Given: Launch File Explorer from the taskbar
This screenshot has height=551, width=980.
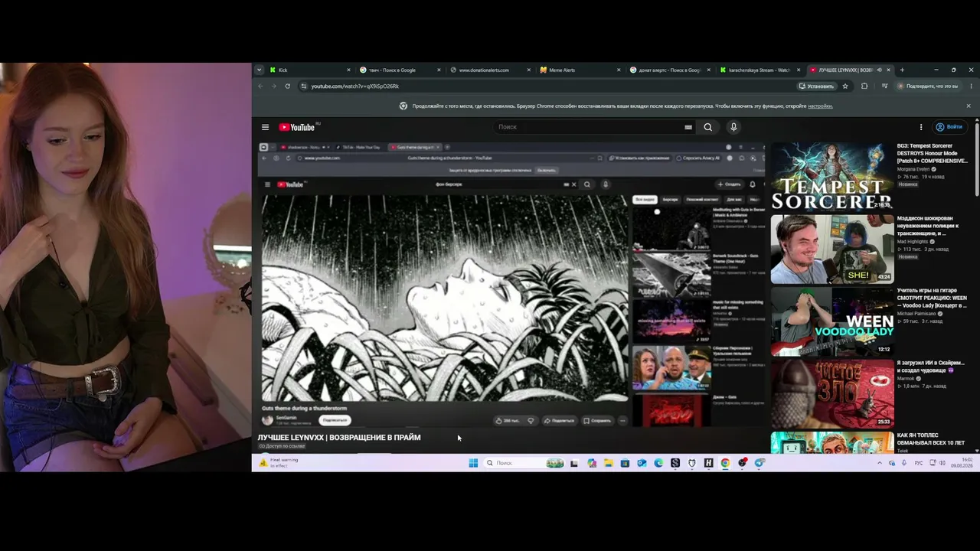Looking at the screenshot, I should point(609,463).
